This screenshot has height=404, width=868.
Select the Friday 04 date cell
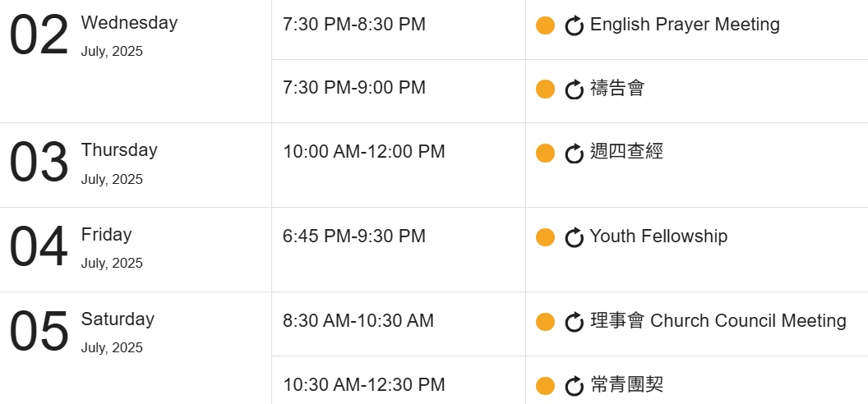click(136, 250)
